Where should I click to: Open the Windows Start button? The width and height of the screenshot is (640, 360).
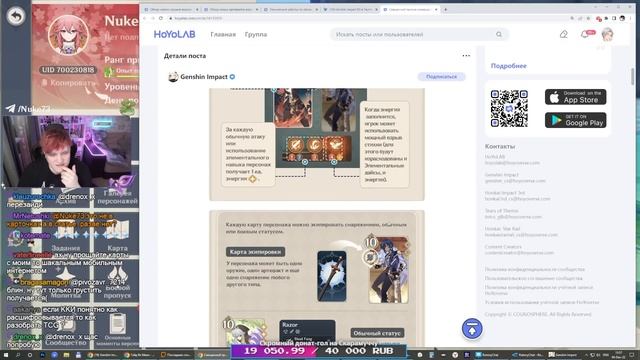6,355
